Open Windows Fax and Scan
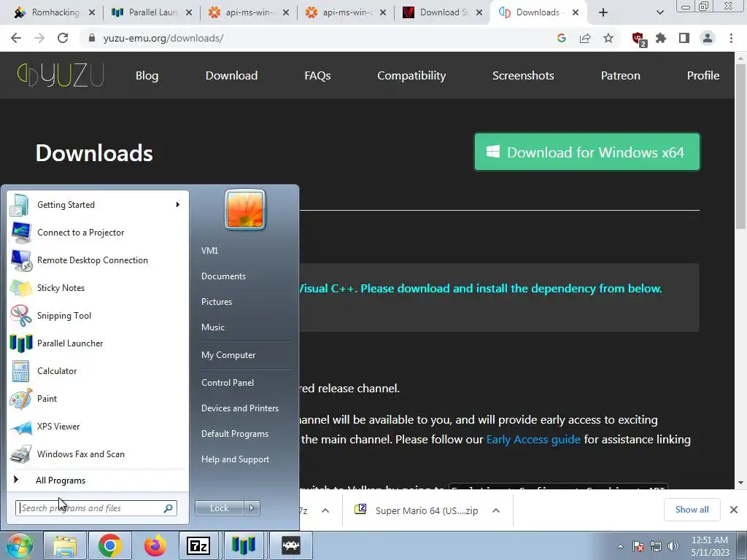This screenshot has height=560, width=747. [98, 454]
